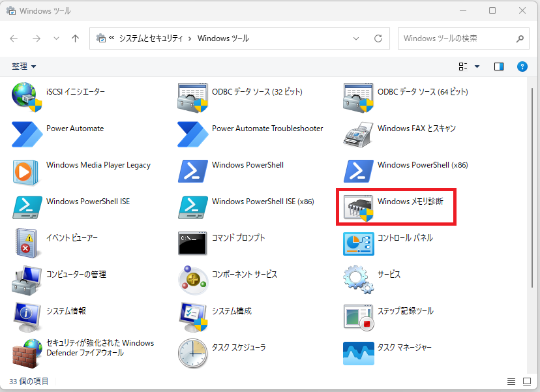Toggle the preview pane button

point(499,66)
